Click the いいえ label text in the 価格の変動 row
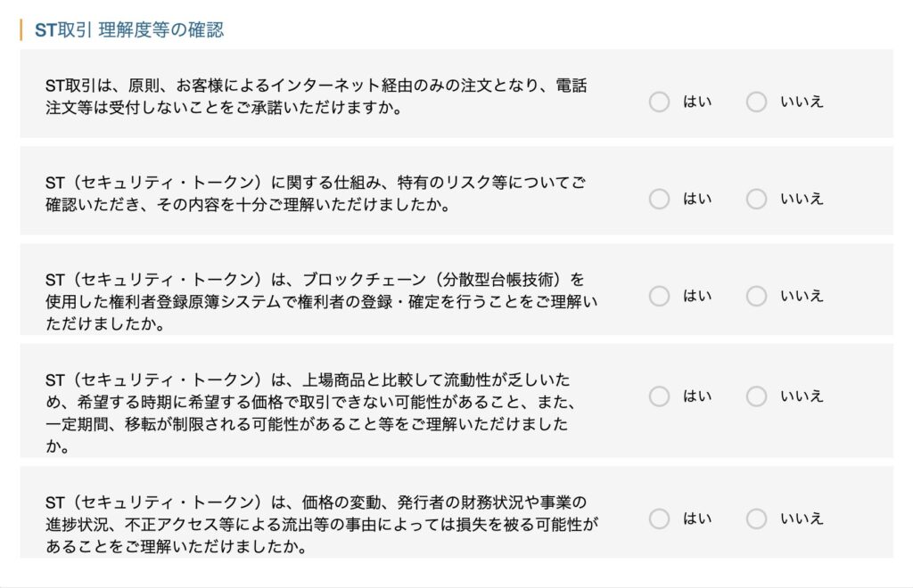 click(x=802, y=519)
